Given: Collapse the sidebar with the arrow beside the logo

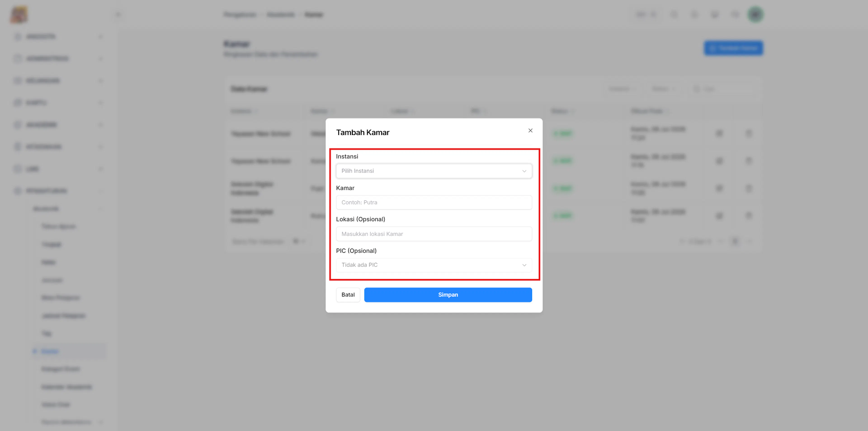Looking at the screenshot, I should 118,14.
